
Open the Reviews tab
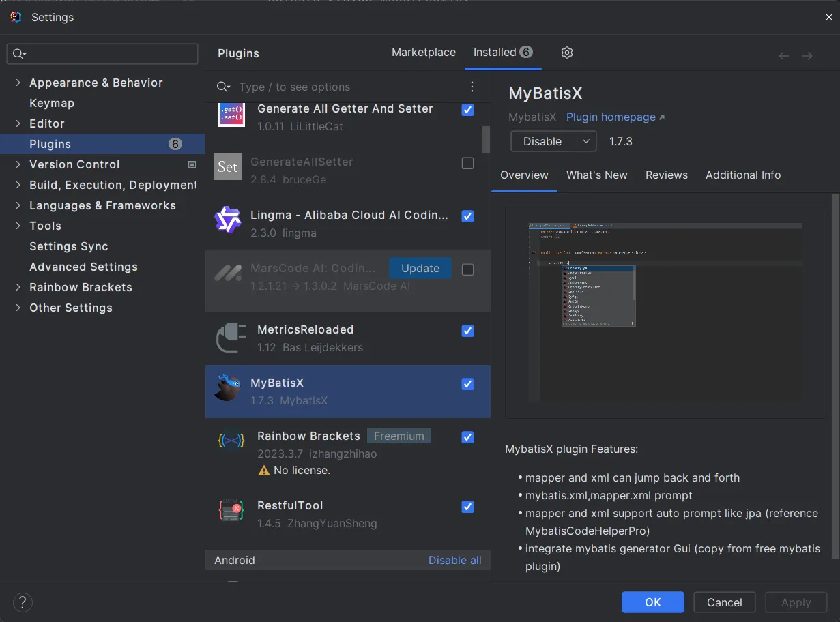pyautogui.click(x=667, y=175)
